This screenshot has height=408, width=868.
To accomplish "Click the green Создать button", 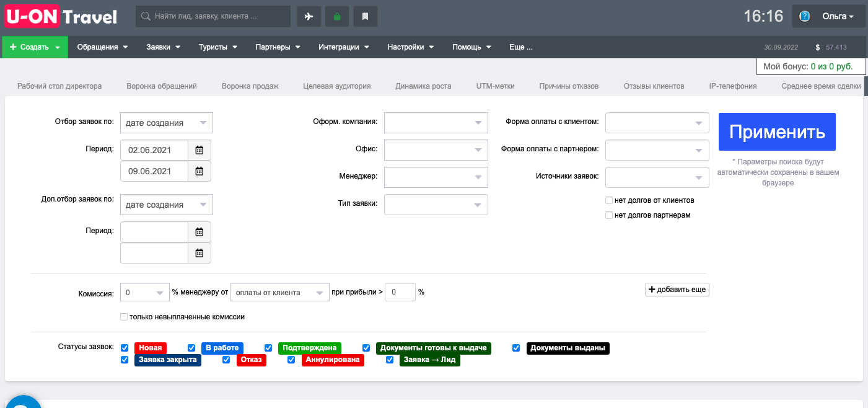I will (x=35, y=47).
